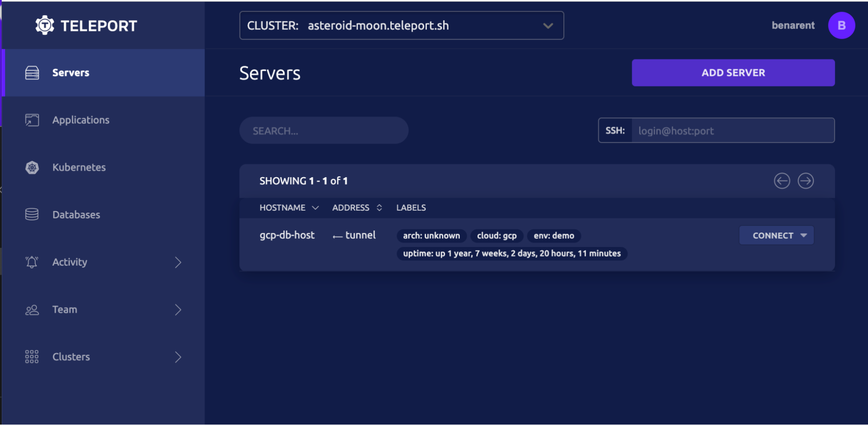This screenshot has height=425, width=868.
Task: Expand the Clusters submenu chevron
Action: (178, 357)
